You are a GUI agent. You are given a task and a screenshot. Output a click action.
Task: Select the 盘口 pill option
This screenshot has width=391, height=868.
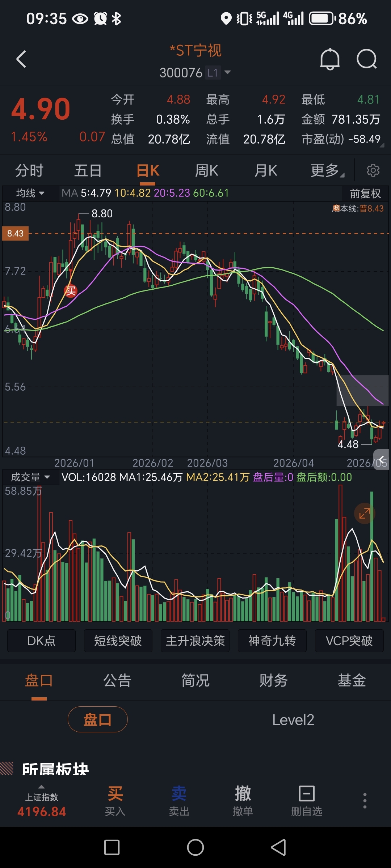[x=98, y=719]
